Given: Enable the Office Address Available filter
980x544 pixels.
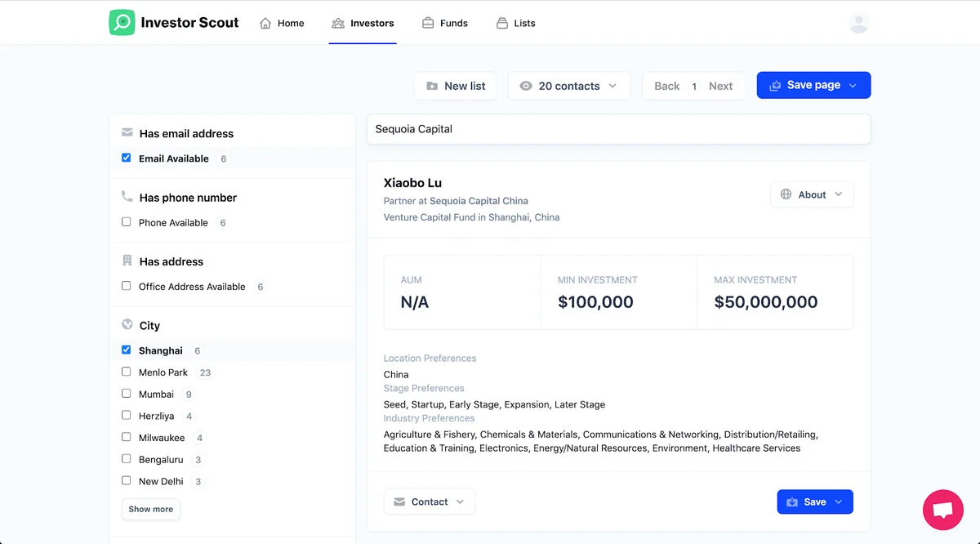Looking at the screenshot, I should tap(126, 286).
